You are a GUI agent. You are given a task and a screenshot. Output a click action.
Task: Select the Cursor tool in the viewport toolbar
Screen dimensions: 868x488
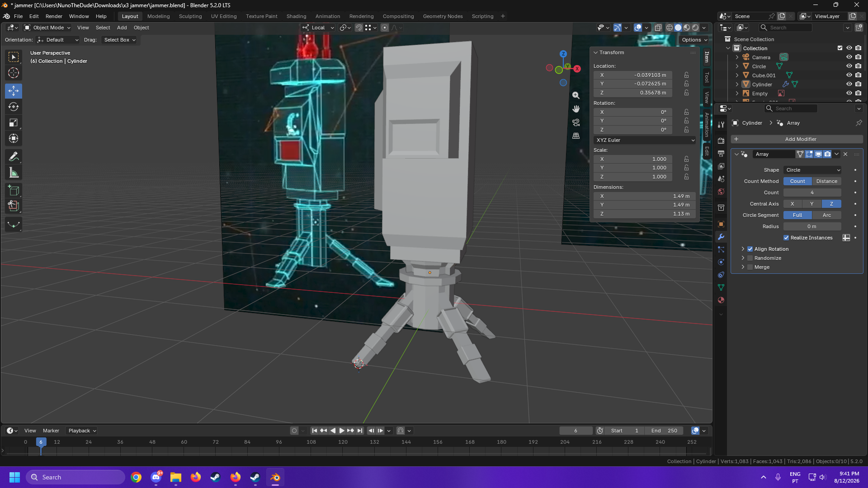click(x=14, y=73)
